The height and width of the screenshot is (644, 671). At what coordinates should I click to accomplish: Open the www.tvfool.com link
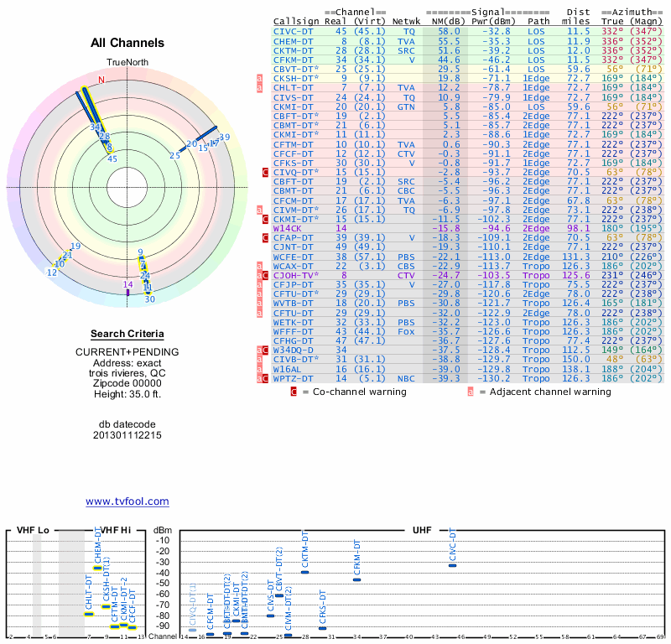click(127, 501)
